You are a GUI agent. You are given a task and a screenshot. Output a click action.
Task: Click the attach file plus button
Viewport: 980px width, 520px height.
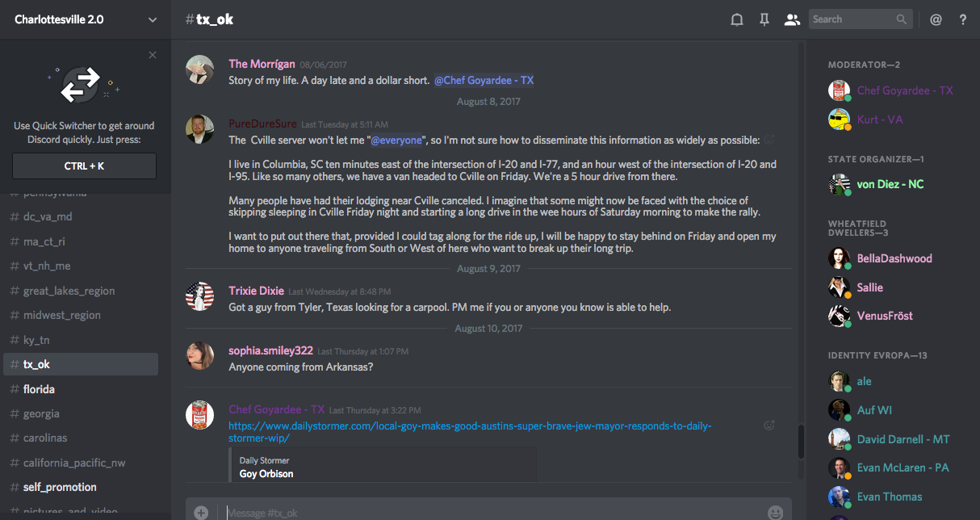pos(201,512)
